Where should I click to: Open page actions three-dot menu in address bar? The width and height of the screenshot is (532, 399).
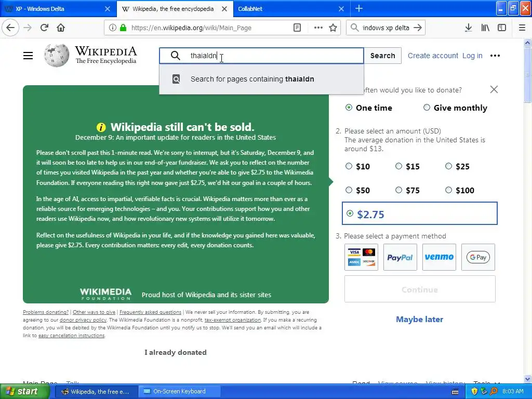[x=318, y=28]
